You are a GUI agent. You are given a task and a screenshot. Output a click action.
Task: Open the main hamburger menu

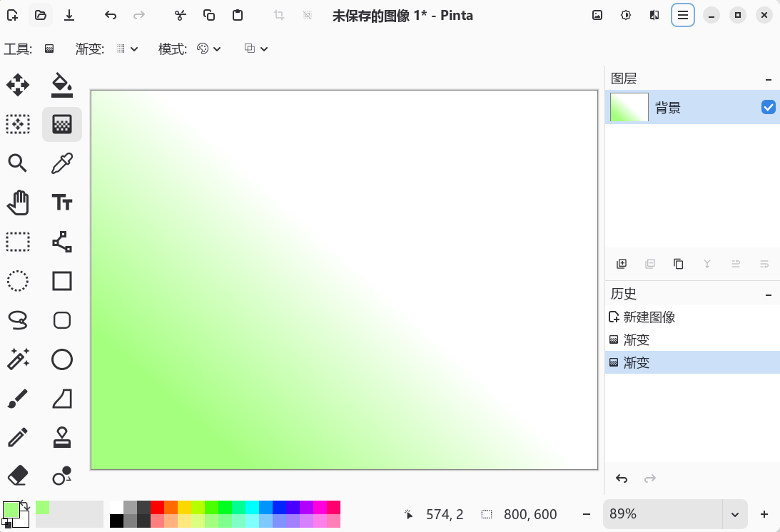coord(682,14)
